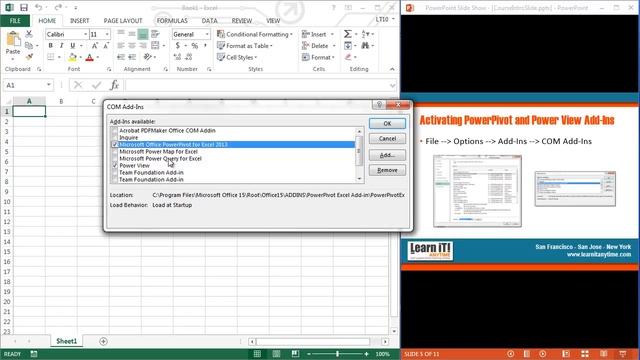Switch to the DATA ribbon tab
The height and width of the screenshot is (360, 640).
pos(209,20)
